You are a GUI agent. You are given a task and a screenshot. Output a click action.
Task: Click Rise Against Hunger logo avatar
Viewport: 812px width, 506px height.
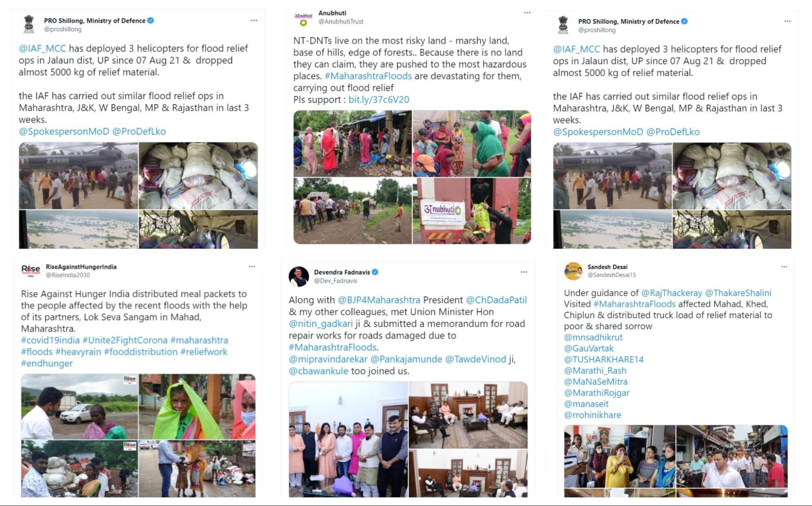pyautogui.click(x=30, y=271)
